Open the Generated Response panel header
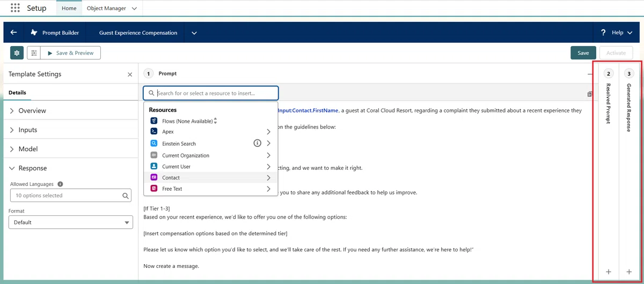The height and width of the screenshot is (284, 644). (x=629, y=107)
